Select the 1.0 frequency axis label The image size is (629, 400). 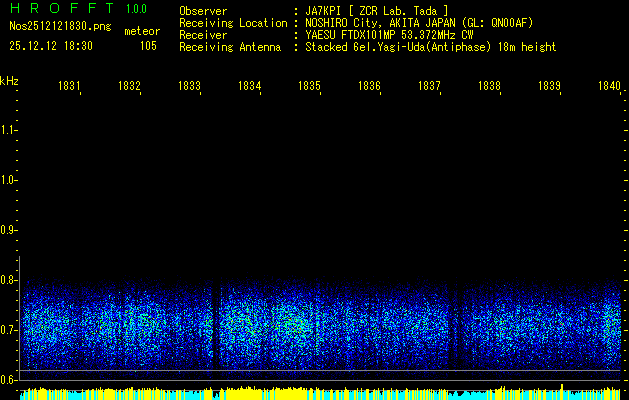pyautogui.click(x=9, y=180)
